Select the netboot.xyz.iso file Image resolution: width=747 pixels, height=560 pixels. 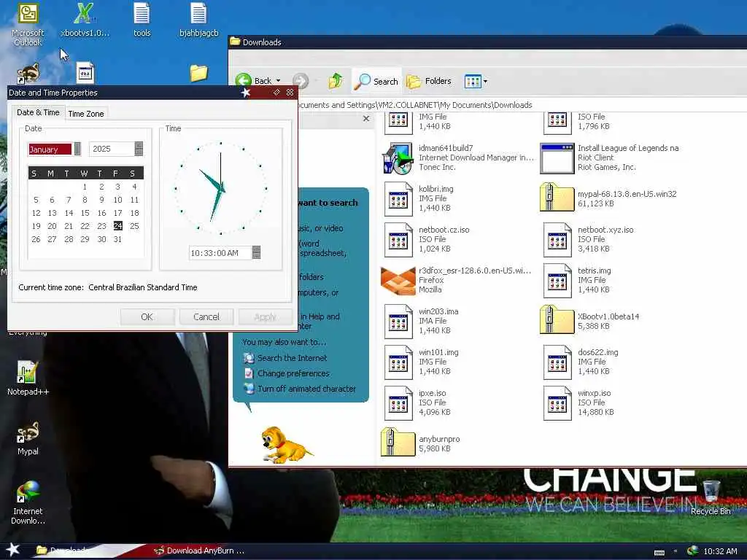[x=589, y=239]
